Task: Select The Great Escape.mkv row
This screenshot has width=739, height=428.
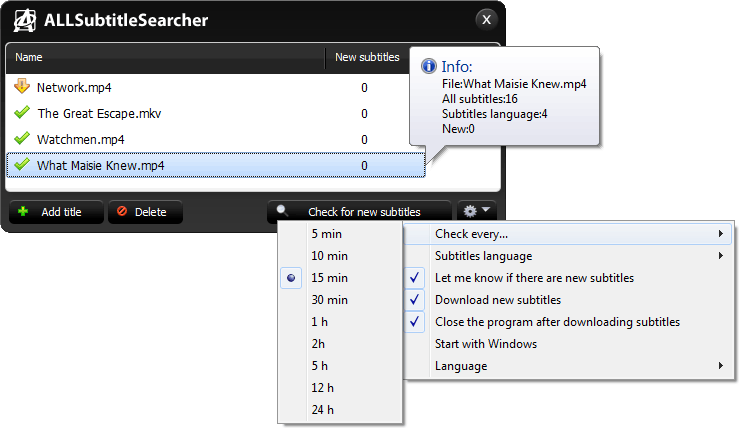Action: coord(215,113)
